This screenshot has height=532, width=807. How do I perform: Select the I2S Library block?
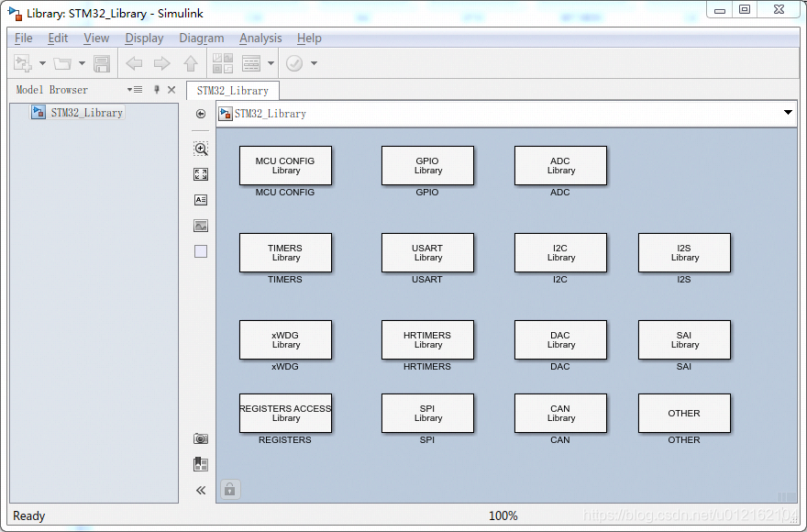pyautogui.click(x=684, y=252)
